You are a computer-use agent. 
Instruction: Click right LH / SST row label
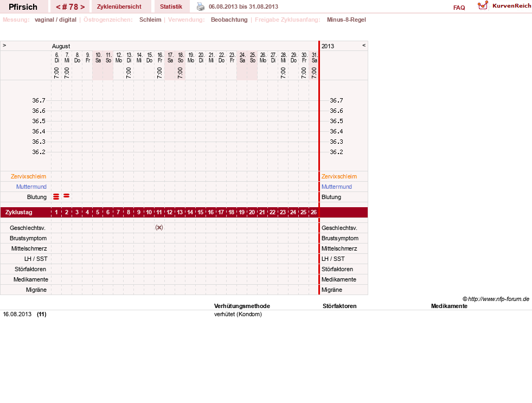tap(333, 259)
